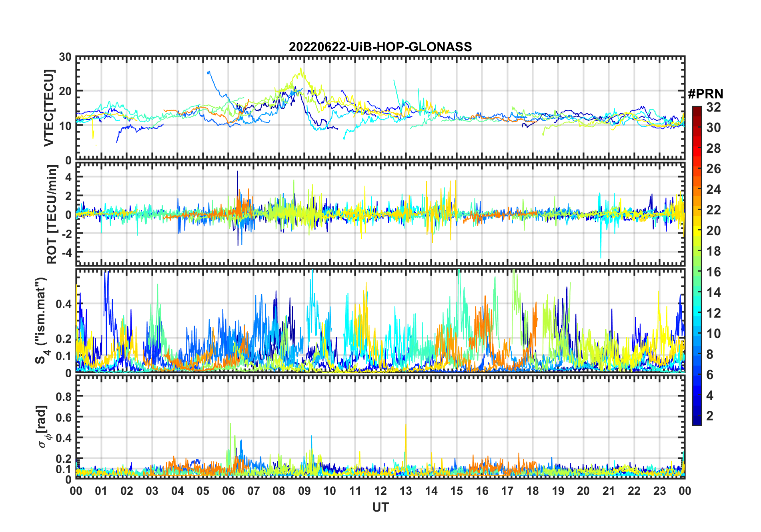Screen dimensions: 761x532
Task: Click colorbar tick label 28
Action: click(x=713, y=148)
